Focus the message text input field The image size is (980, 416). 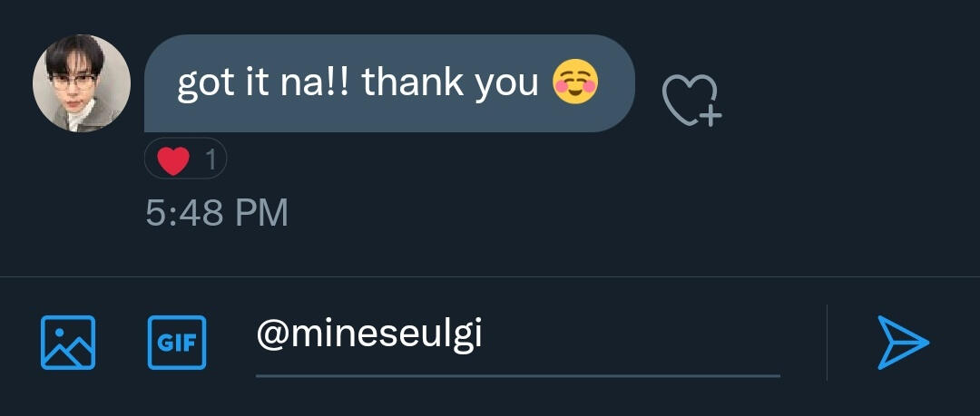pos(517,343)
